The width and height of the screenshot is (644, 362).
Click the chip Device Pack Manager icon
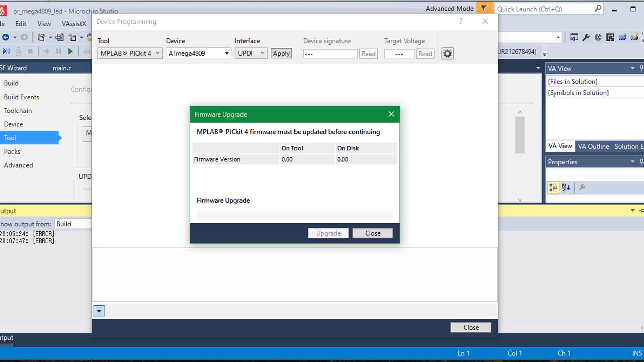610,37
